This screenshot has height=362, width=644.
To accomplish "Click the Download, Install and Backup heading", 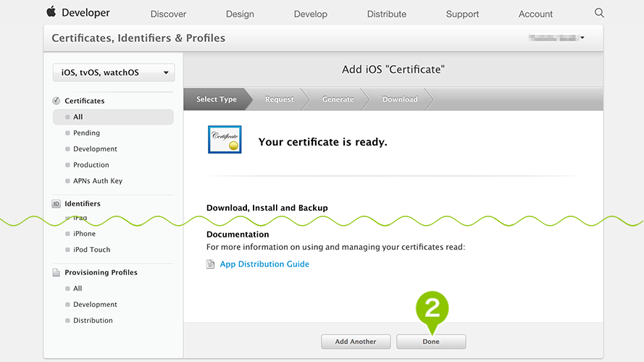I will (x=267, y=208).
